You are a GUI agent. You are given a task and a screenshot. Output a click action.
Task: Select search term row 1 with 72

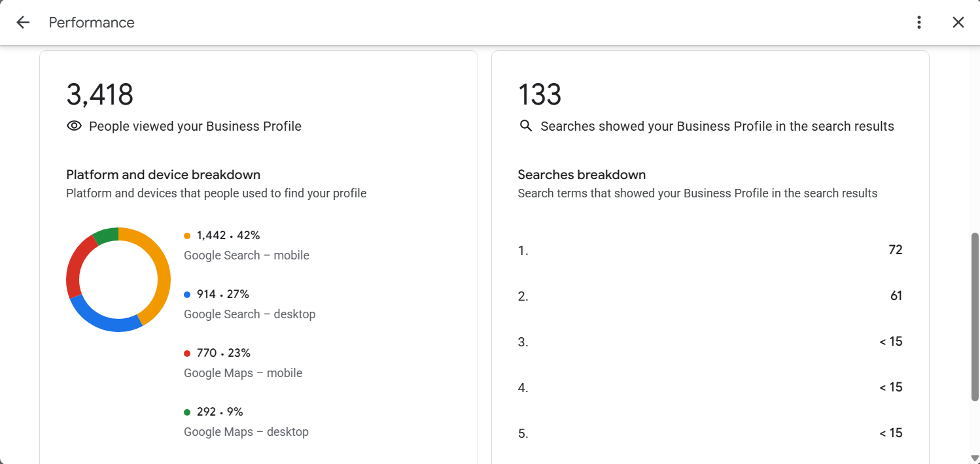tap(710, 250)
